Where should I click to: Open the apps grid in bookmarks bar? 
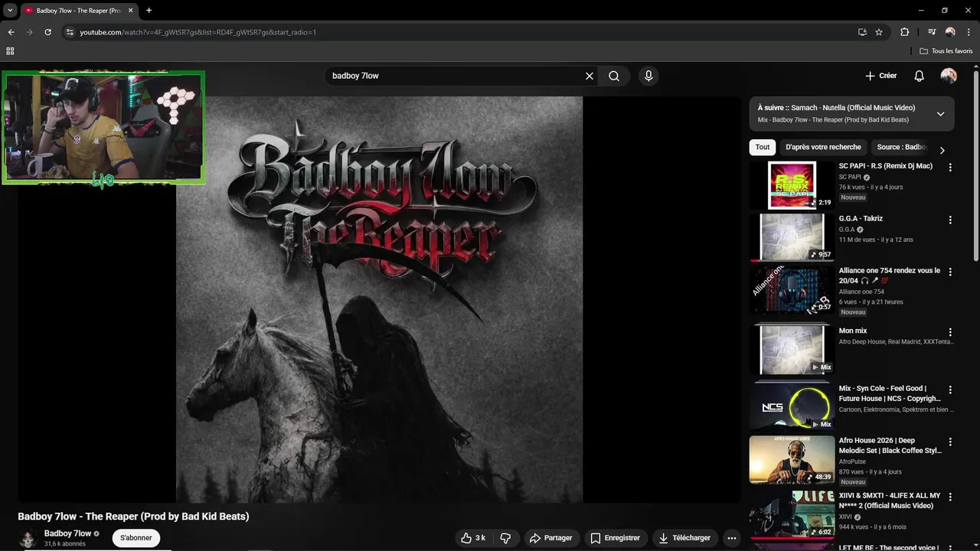(10, 51)
